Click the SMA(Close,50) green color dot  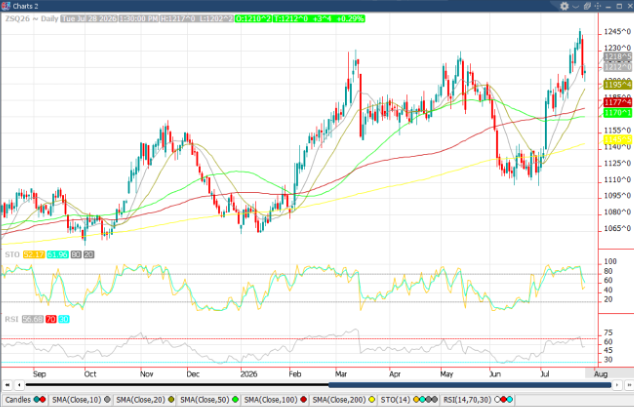235,400
